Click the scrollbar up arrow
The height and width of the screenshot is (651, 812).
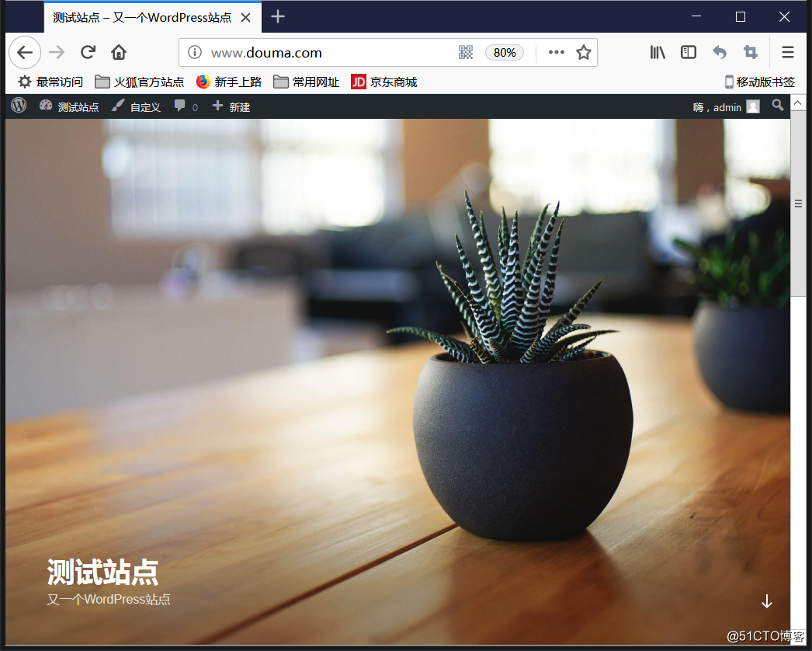coord(798,103)
